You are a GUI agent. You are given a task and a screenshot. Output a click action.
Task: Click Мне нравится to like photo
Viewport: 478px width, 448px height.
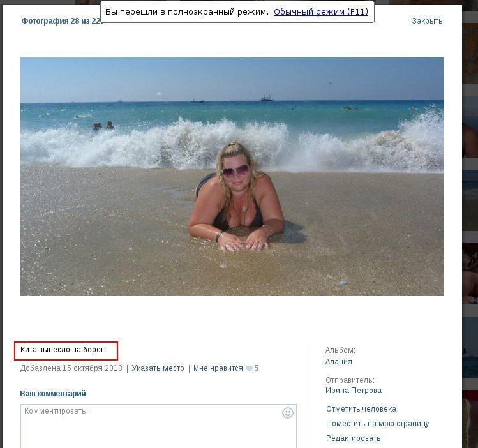(218, 368)
